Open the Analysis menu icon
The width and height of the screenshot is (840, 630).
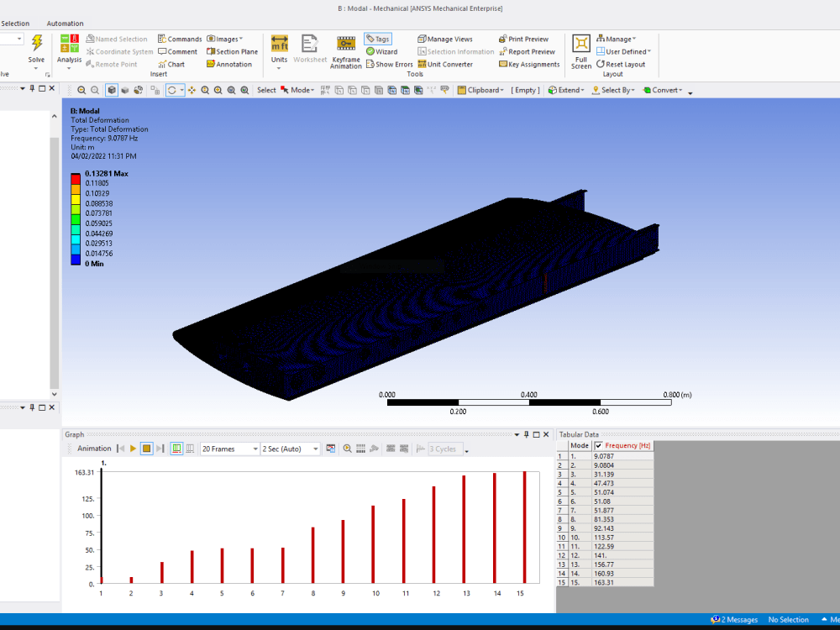click(69, 43)
